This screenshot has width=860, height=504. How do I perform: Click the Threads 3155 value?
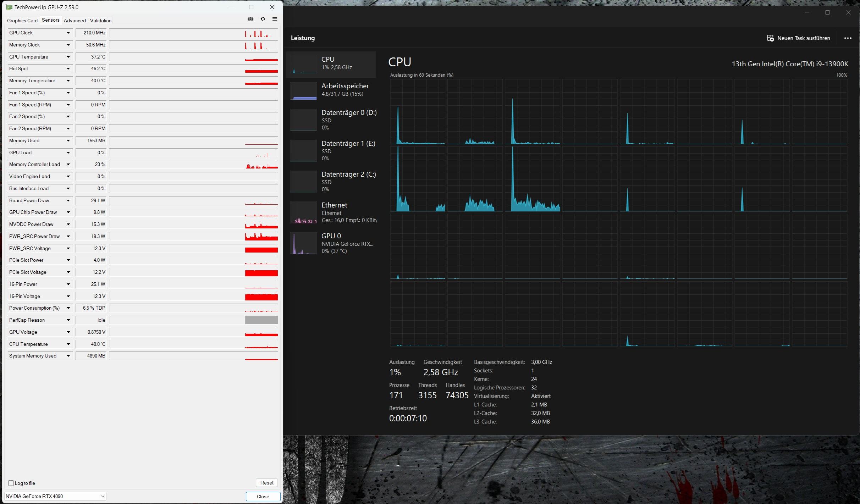coord(427,395)
